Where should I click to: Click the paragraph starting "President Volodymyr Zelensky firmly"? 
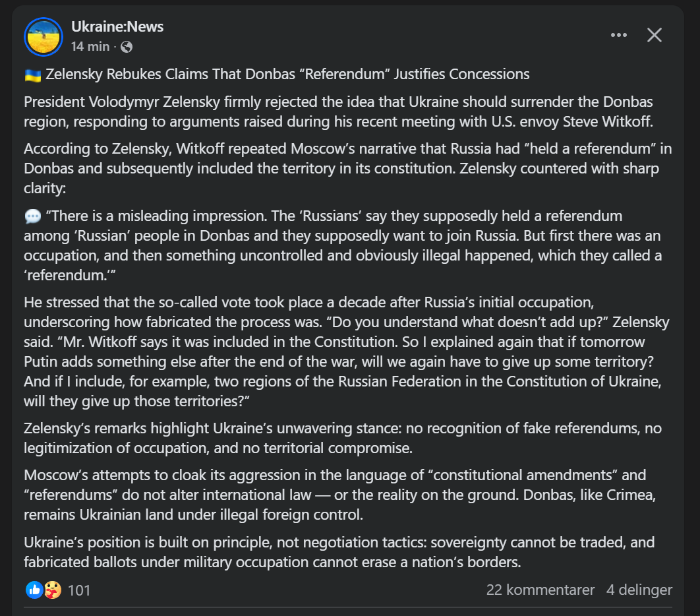pyautogui.click(x=338, y=112)
